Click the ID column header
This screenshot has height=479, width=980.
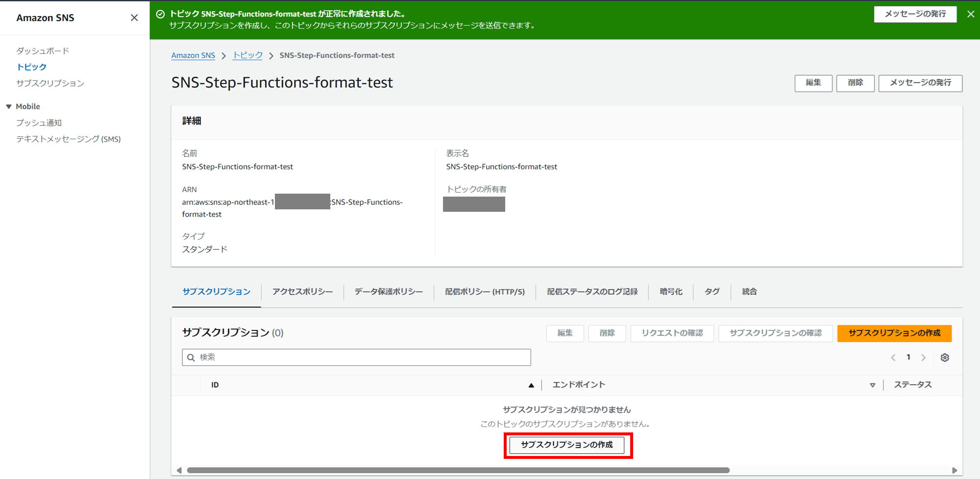click(x=215, y=385)
